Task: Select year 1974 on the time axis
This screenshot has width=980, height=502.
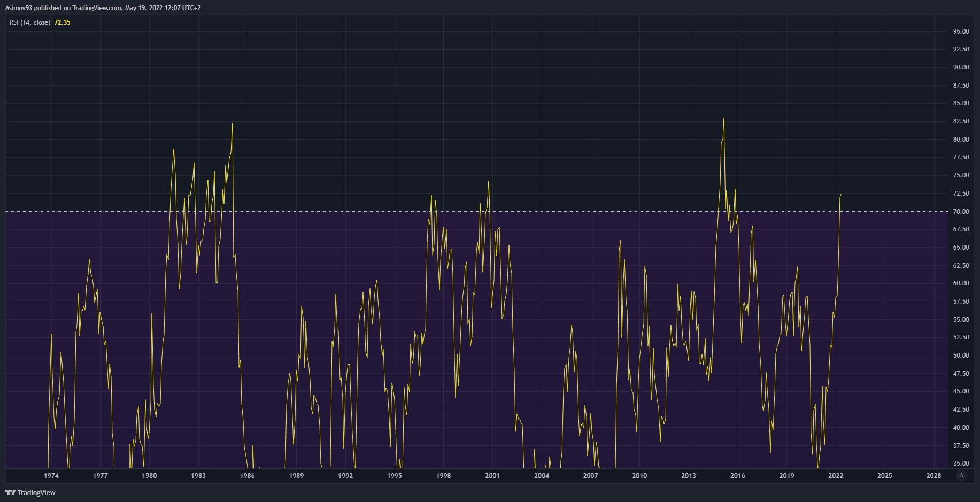Action: (51, 476)
